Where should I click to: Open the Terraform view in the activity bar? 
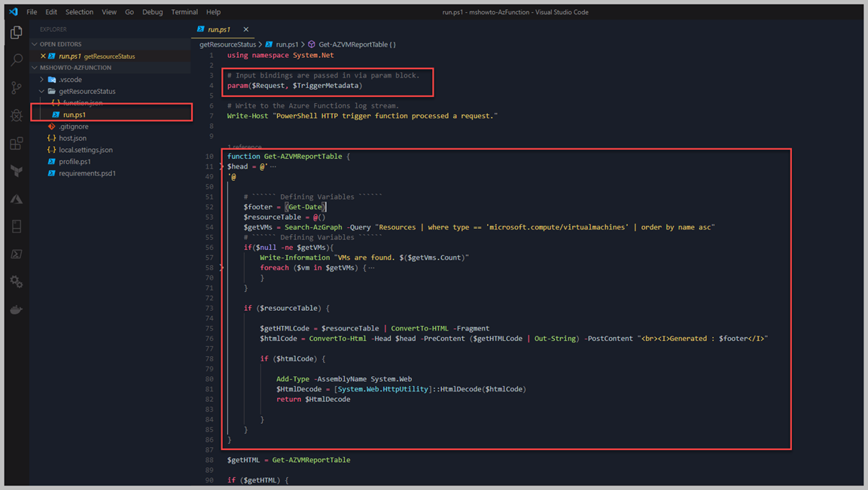[17, 171]
